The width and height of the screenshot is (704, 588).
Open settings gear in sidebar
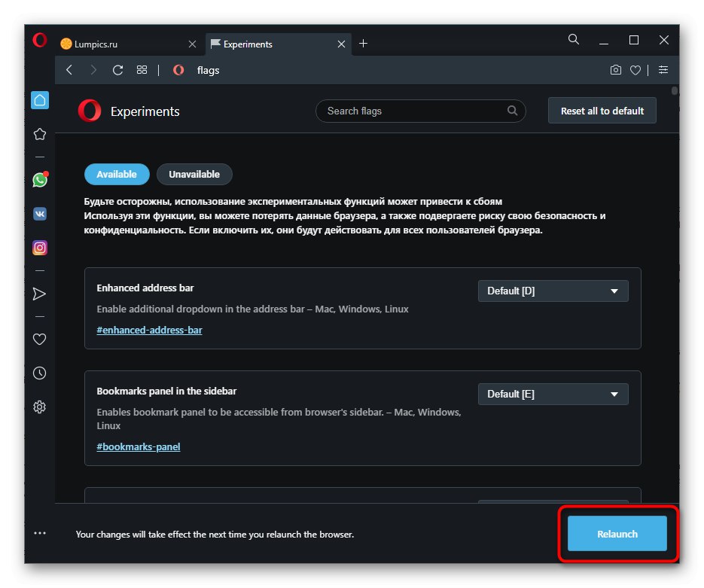(x=40, y=407)
